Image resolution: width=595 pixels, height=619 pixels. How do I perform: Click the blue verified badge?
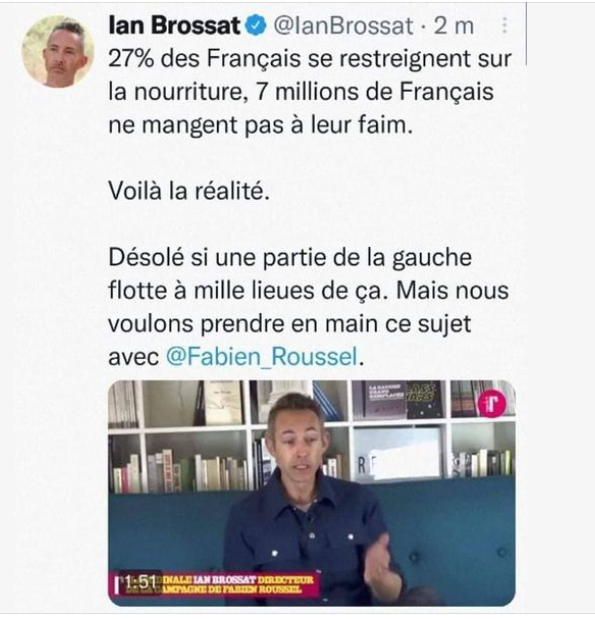[x=256, y=26]
